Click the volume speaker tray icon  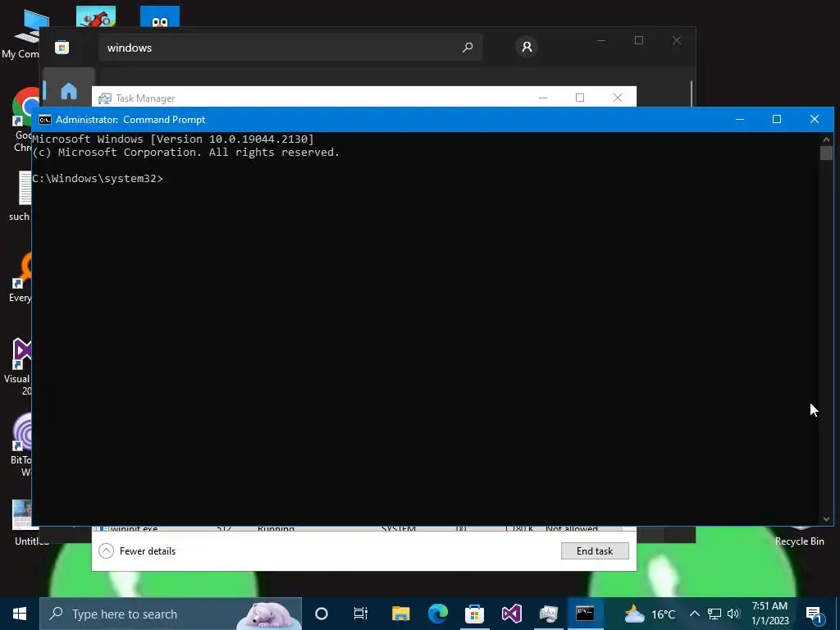click(734, 614)
